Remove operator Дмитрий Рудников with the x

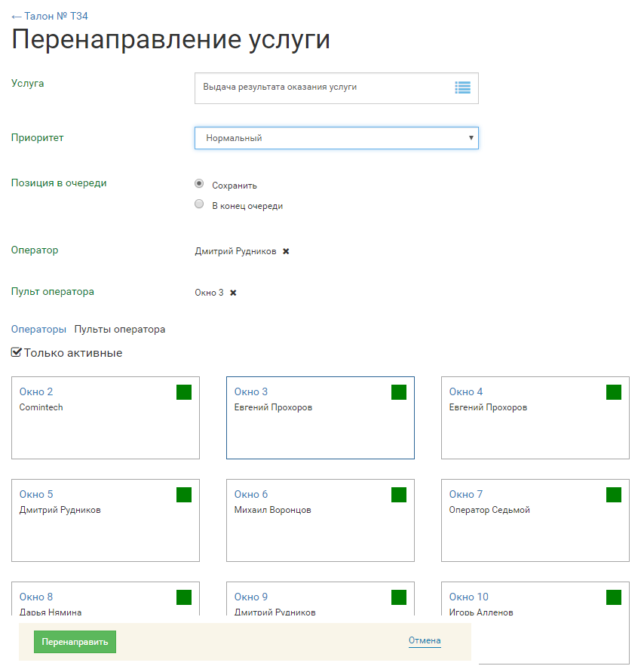[x=286, y=251]
